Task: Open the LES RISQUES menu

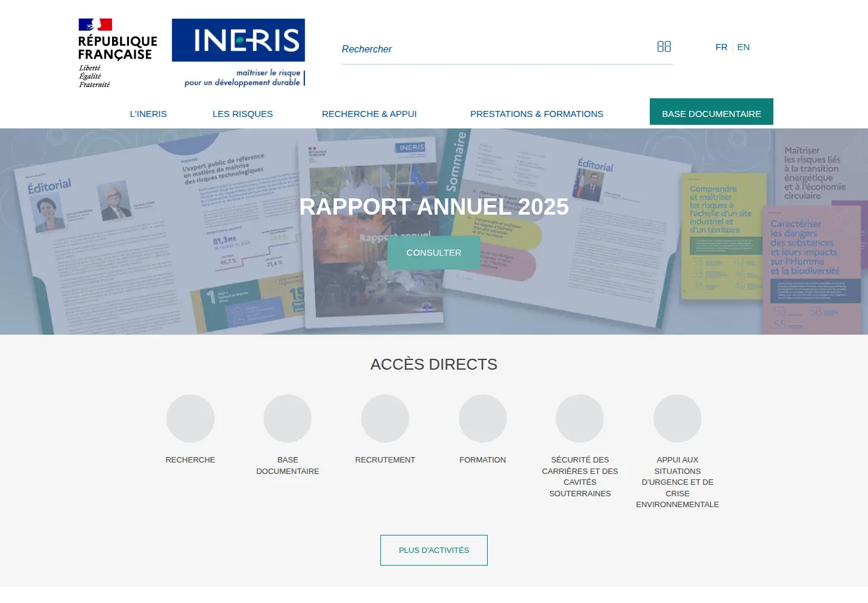Action: (x=243, y=114)
